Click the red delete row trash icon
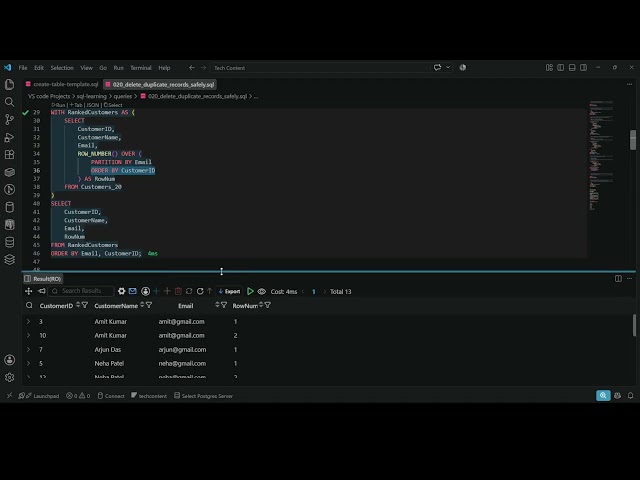The width and height of the screenshot is (640, 480). pos(178,291)
